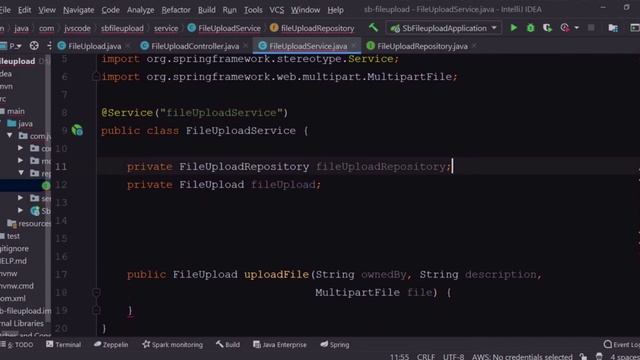Open the Edit menu
Viewport: 640px width, 360px height.
[x=24, y=9]
